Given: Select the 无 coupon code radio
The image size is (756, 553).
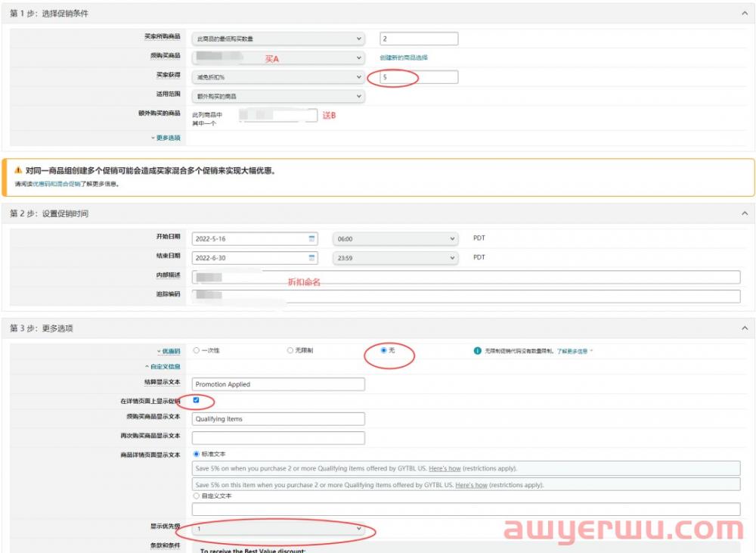Looking at the screenshot, I should click(x=384, y=350).
